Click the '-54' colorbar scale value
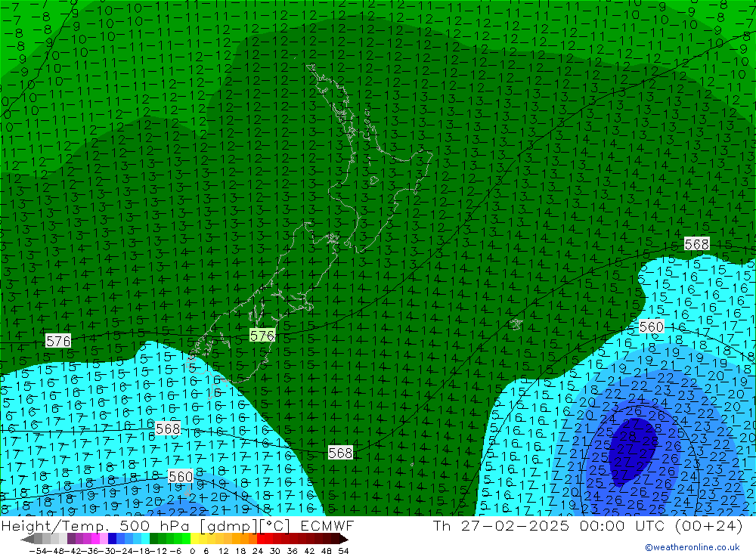The height and width of the screenshot is (554, 756). [38, 551]
